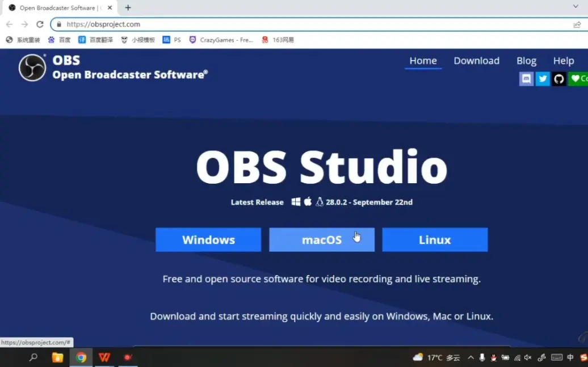Screen dimensions: 588x367
Task: Open File Explorer from the taskbar
Action: (57, 357)
